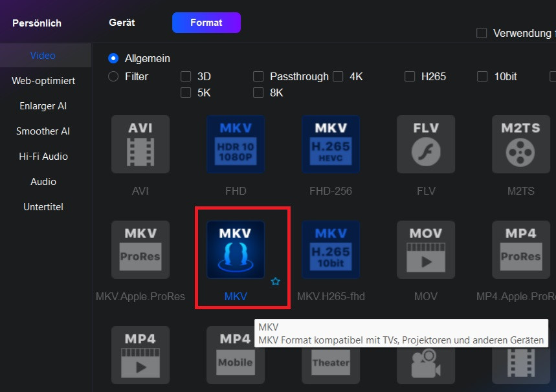Enable the 3D filter checkbox
Image resolution: width=556 pixels, height=392 pixels.
[186, 76]
